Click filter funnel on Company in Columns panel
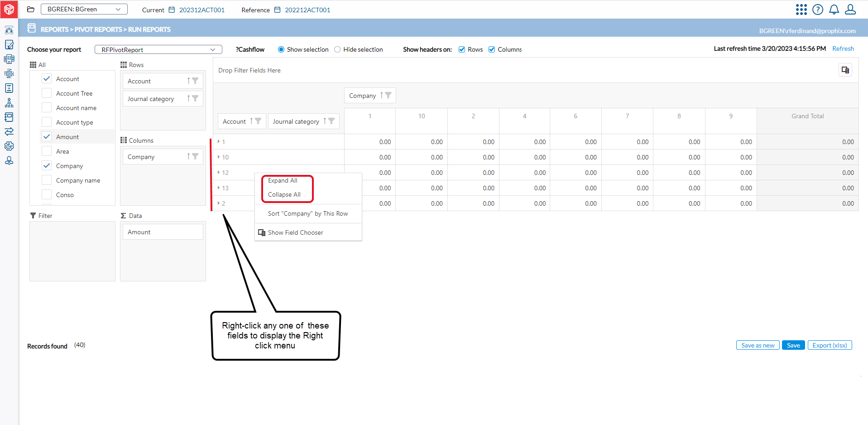Image resolution: width=868 pixels, height=425 pixels. tap(195, 156)
